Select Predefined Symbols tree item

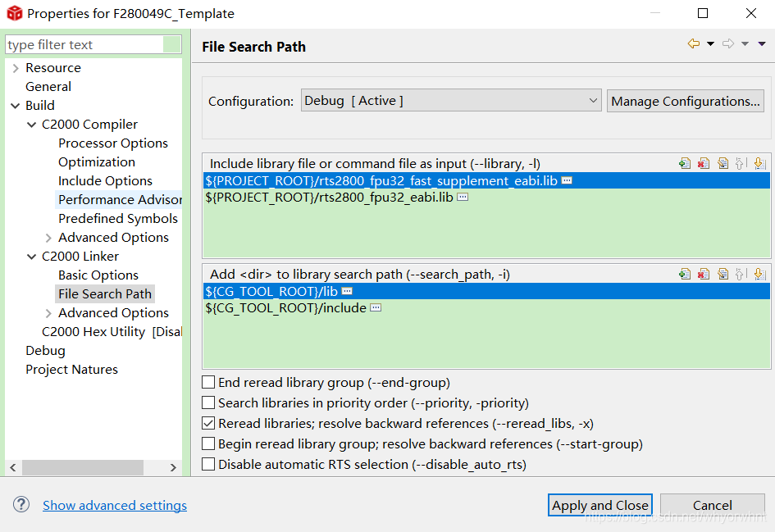coord(118,218)
